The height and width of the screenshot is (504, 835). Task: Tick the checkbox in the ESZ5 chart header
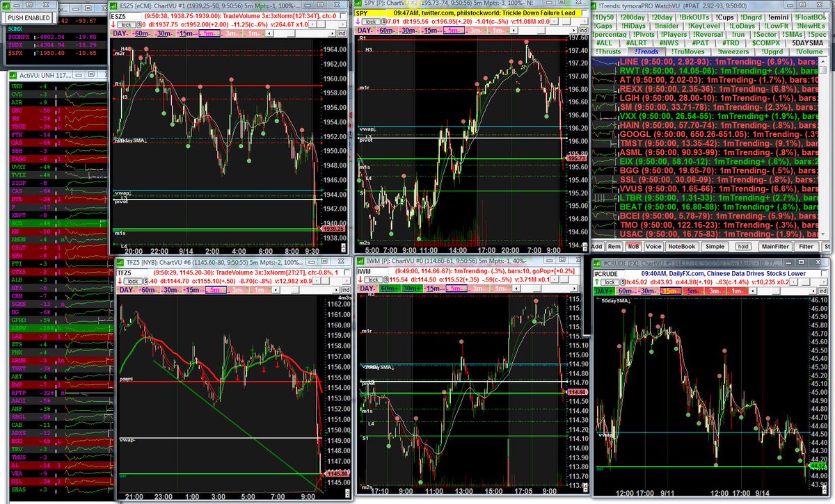coord(343,15)
